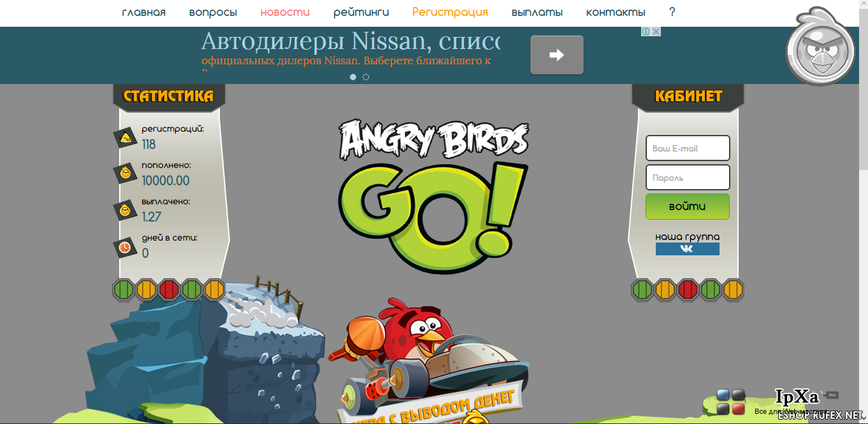Open the главная menu item
Viewport: 868px width, 424px height.
[x=144, y=12]
